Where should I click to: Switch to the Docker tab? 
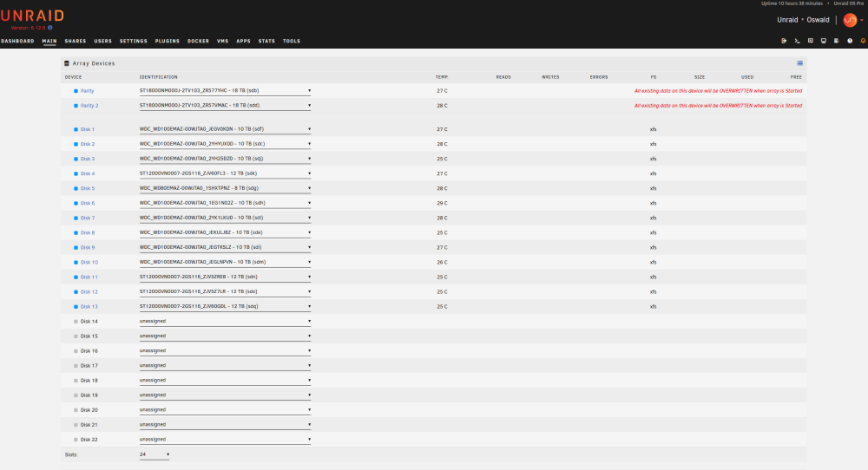pos(198,41)
